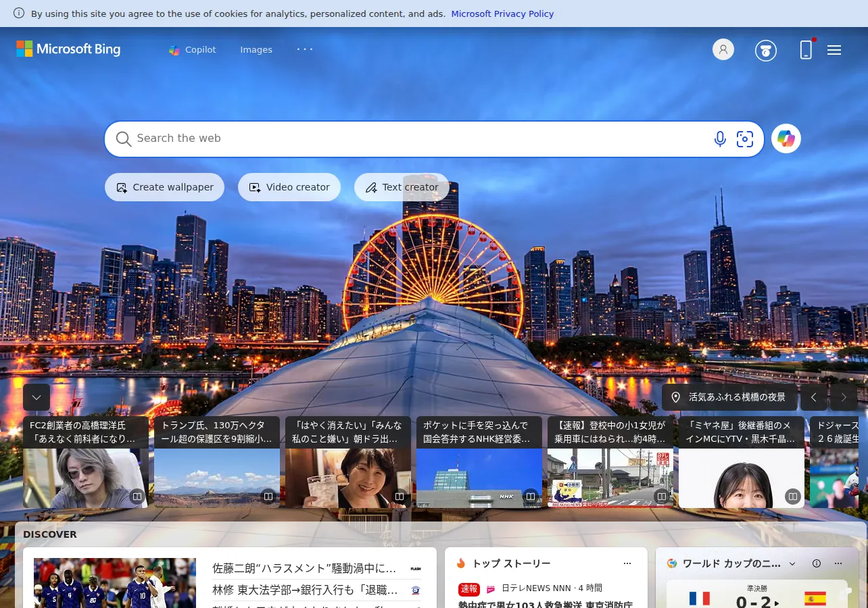Click the Create wallpaper button
This screenshot has width=868, height=608.
164,187
